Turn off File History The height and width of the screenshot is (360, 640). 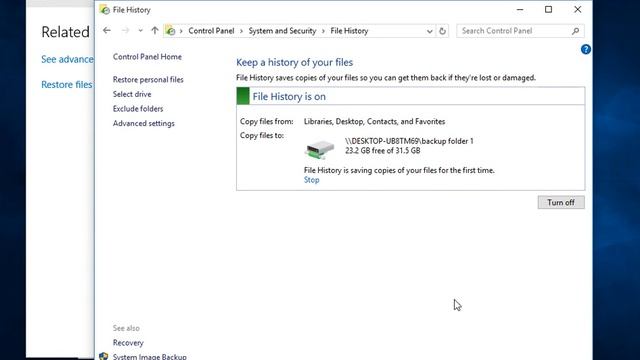tap(561, 202)
